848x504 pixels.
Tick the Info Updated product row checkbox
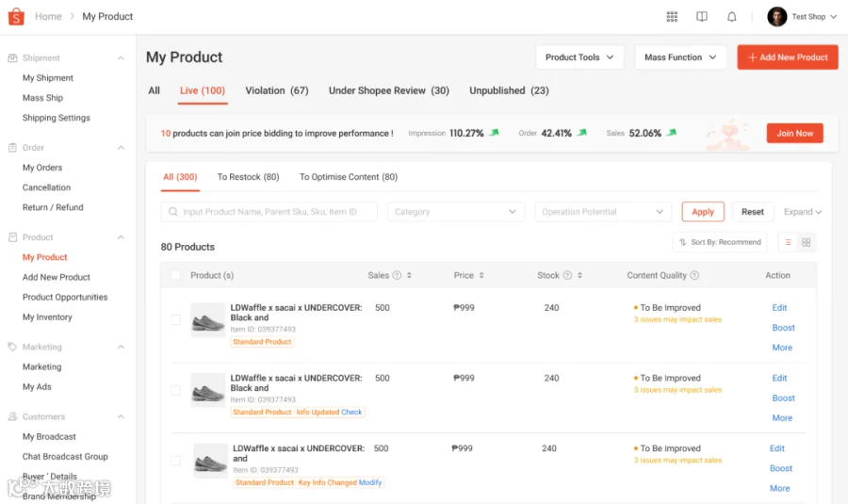pos(175,390)
